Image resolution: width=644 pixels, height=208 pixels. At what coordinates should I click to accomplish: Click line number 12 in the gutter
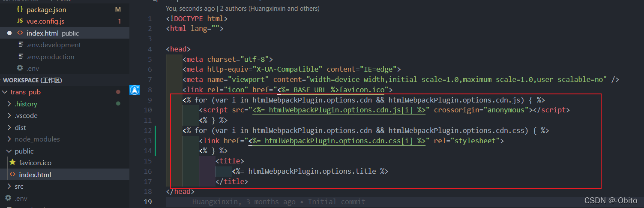point(147,130)
